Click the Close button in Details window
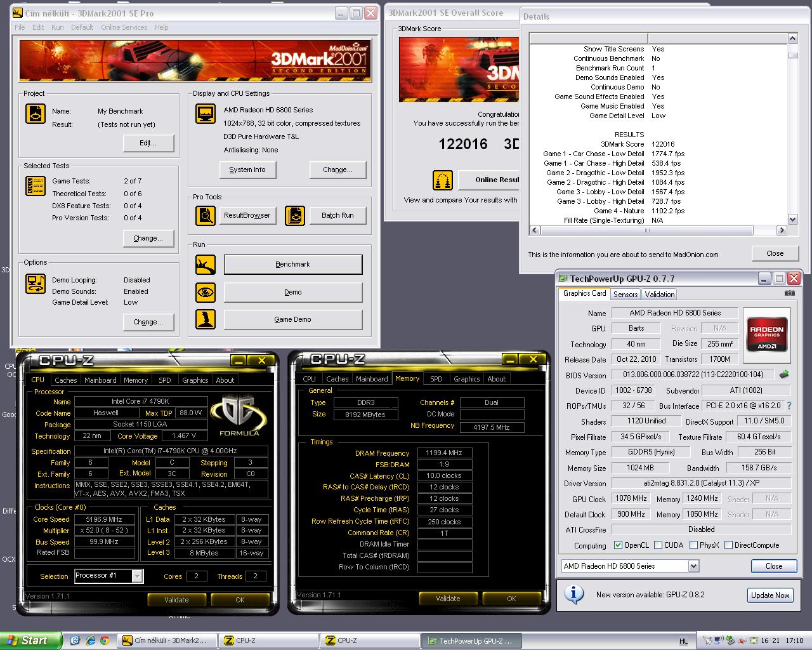 [775, 253]
